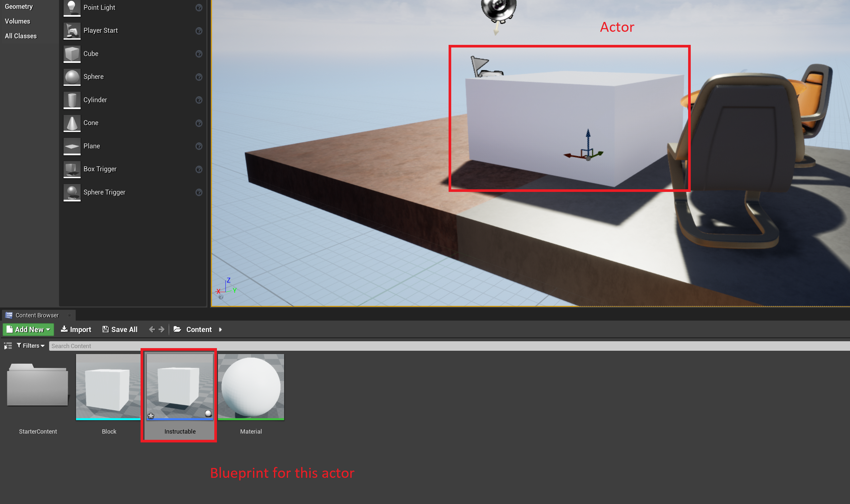
Task: Expand the Content folder breadcrumb arrow
Action: tap(220, 329)
